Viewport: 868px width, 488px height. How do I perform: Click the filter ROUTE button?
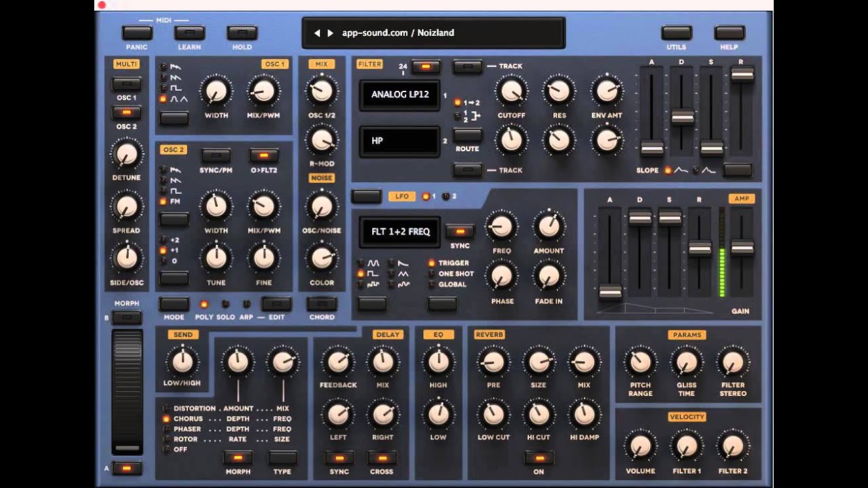[x=467, y=134]
